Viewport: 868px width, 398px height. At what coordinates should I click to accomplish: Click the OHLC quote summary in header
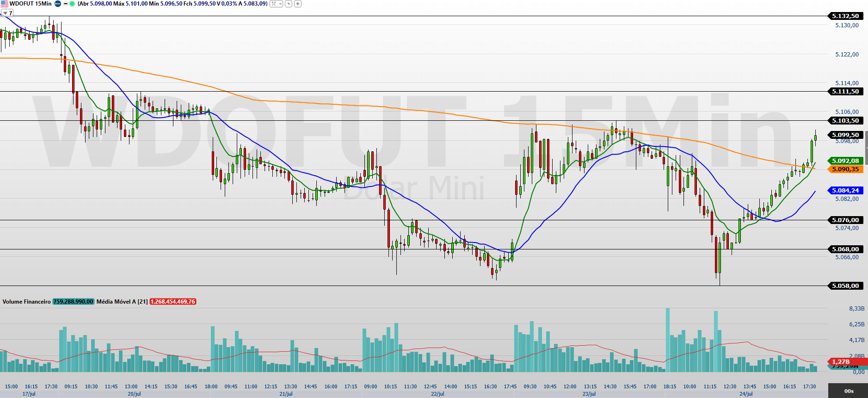(172, 4)
